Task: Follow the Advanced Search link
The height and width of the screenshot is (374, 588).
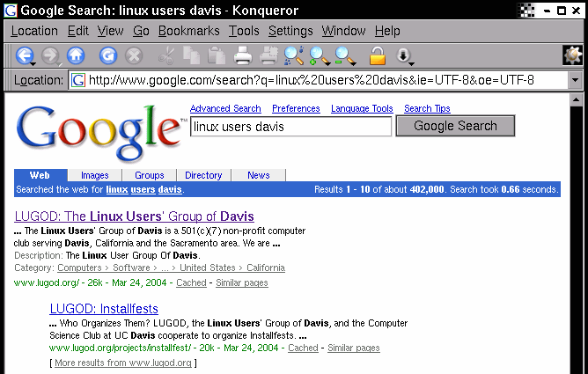Action: tap(225, 108)
